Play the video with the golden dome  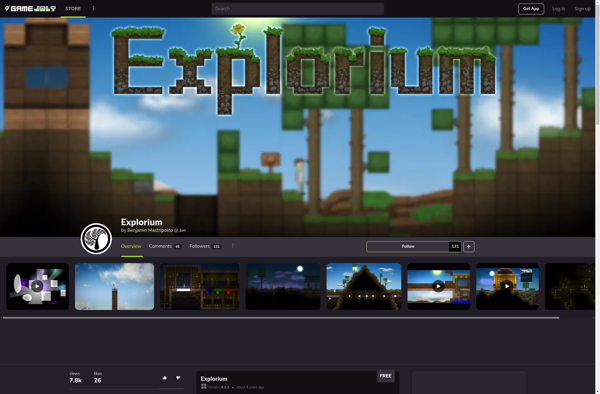[507, 286]
